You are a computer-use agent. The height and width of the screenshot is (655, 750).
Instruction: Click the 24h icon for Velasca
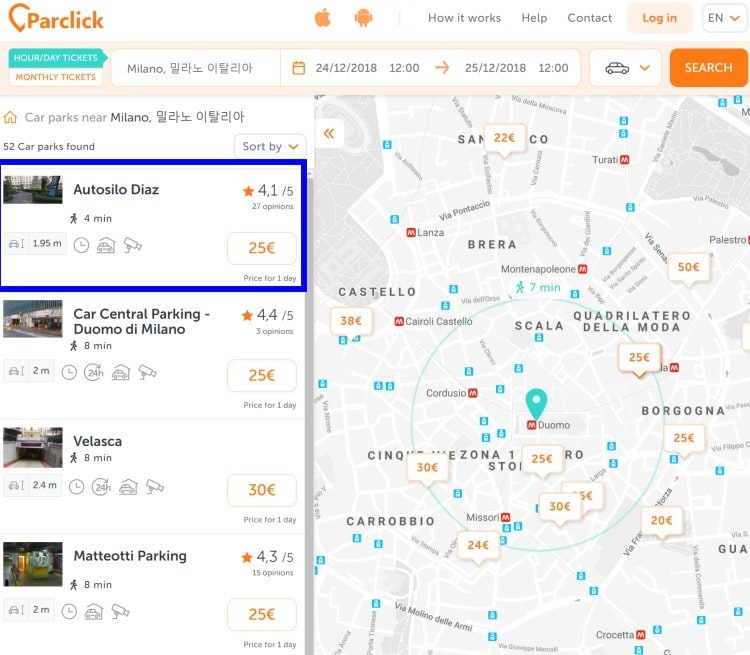click(101, 487)
